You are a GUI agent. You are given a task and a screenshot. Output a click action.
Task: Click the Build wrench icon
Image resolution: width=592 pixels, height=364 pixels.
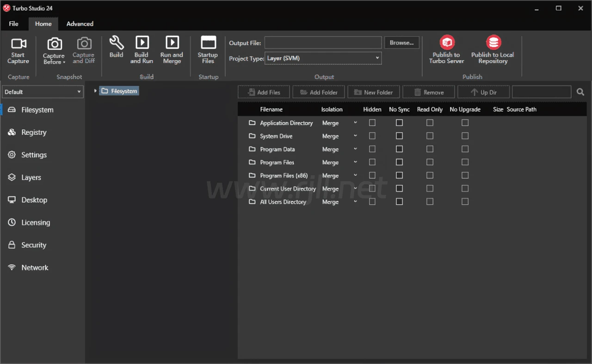coord(116,43)
